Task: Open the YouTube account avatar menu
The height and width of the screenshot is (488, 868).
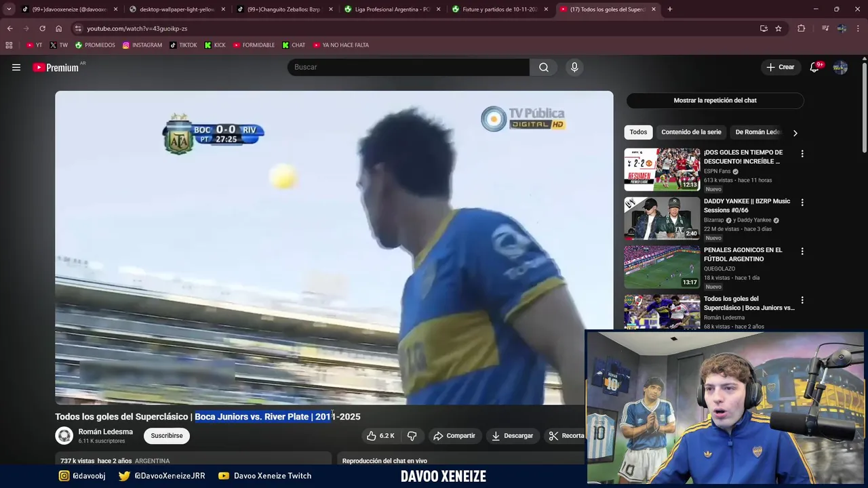Action: click(x=840, y=67)
